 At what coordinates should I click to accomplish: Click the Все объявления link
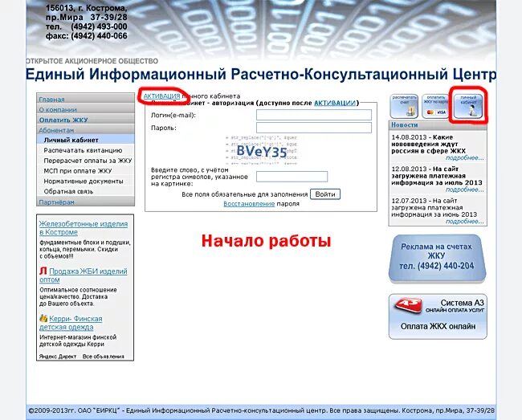[104, 356]
